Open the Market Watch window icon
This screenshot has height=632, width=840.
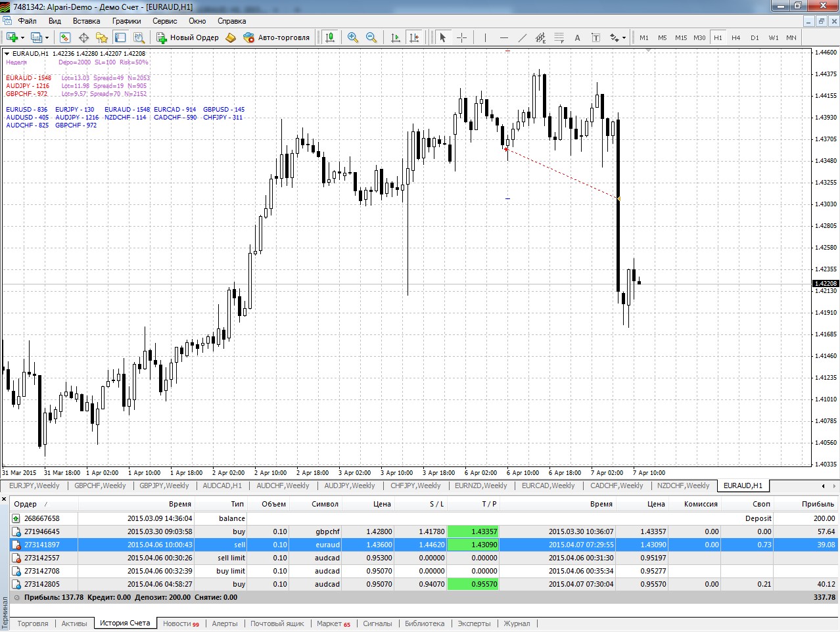[x=65, y=37]
